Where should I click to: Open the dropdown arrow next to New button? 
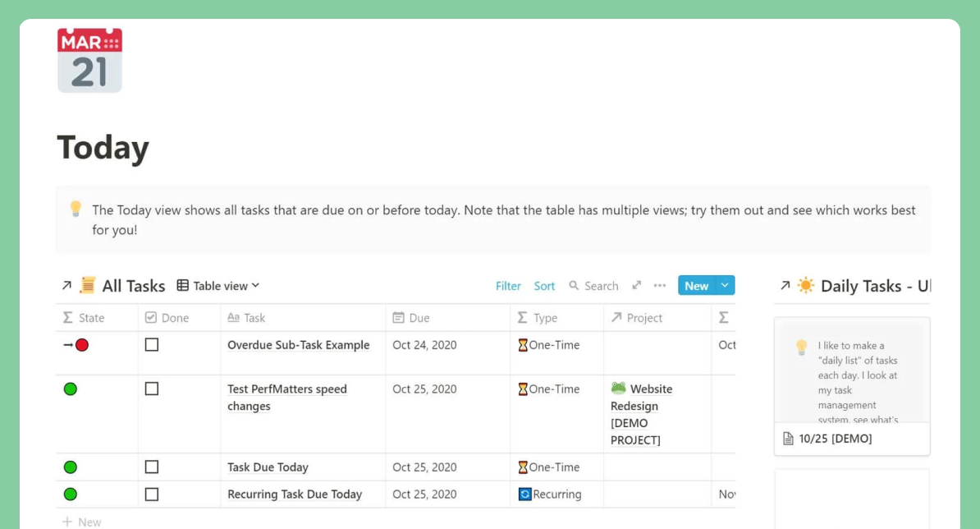pos(725,285)
